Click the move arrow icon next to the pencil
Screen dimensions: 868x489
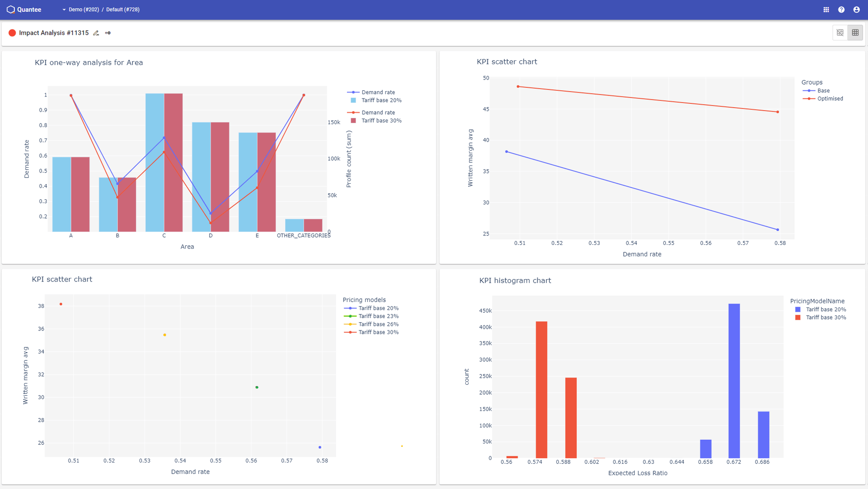(x=108, y=33)
